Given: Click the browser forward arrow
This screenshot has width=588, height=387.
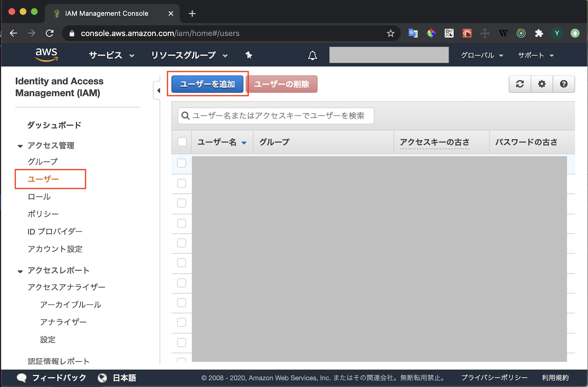Looking at the screenshot, I should pos(31,33).
